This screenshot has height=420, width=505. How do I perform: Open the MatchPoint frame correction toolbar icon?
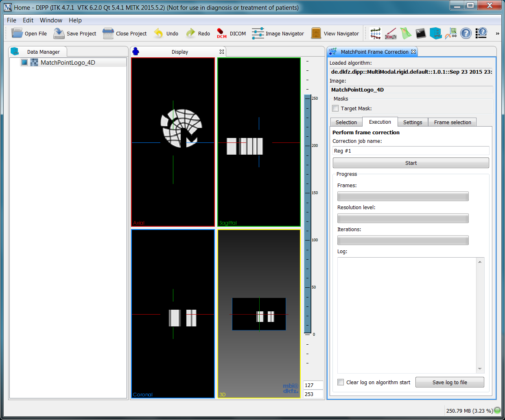(x=376, y=33)
